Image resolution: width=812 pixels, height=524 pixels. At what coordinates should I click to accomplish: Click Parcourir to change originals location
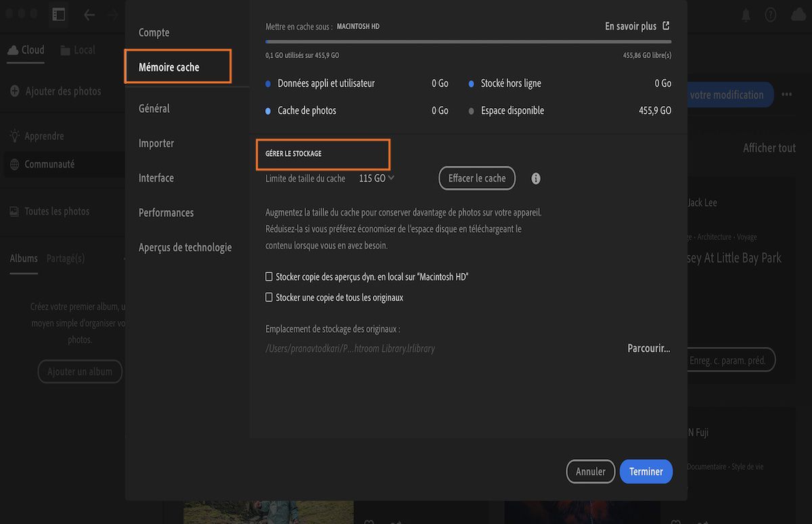648,348
